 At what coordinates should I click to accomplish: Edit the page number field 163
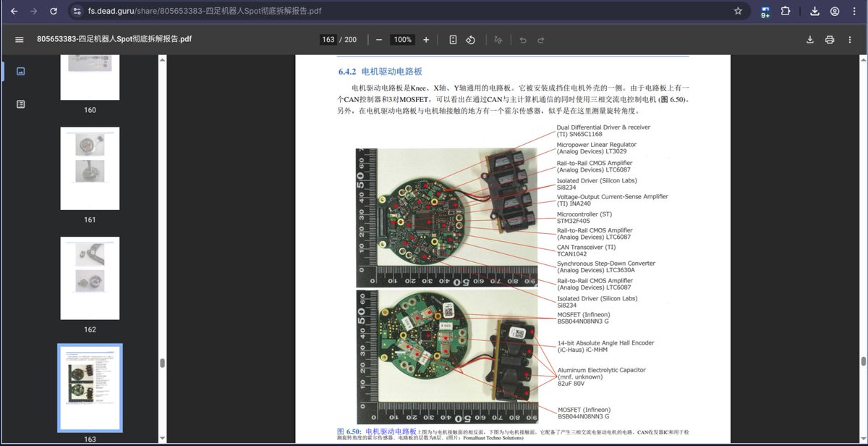coord(328,40)
